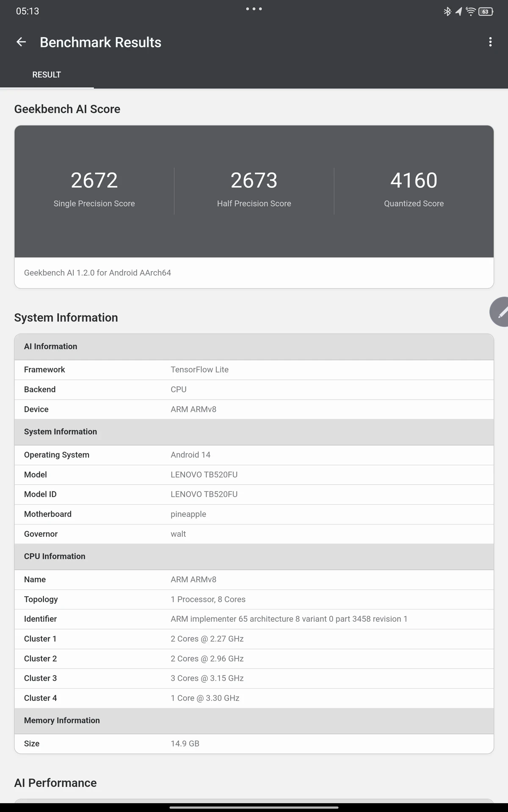The image size is (508, 812).
Task: Select the Identifier ARM implementer row
Action: (254, 619)
